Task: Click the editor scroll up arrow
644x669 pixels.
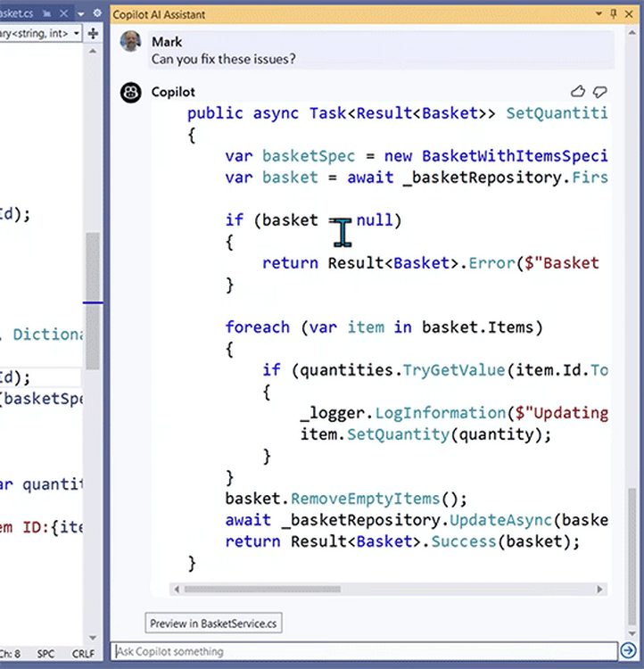Action: (x=93, y=51)
